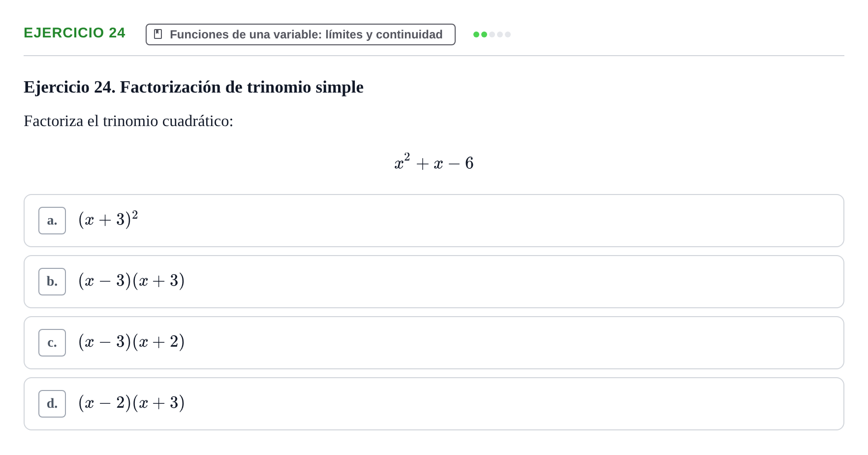
Task: Select the letter badge 'b.'
Action: (x=52, y=282)
